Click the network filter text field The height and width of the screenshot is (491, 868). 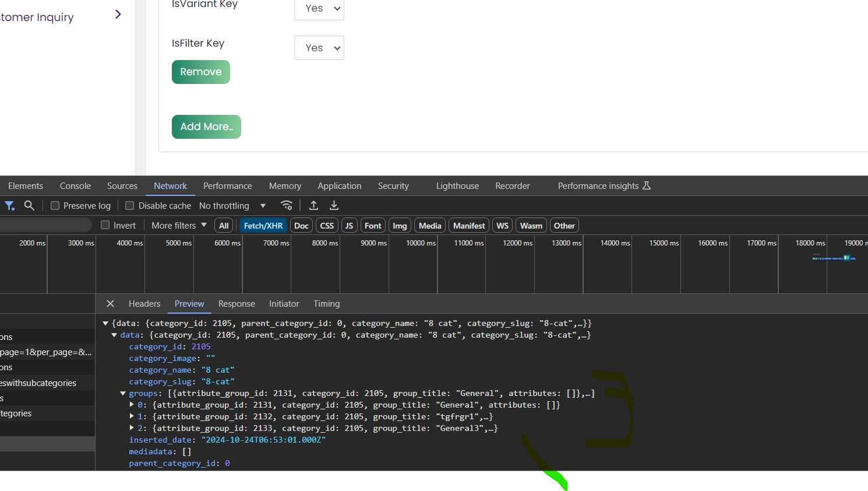point(45,225)
